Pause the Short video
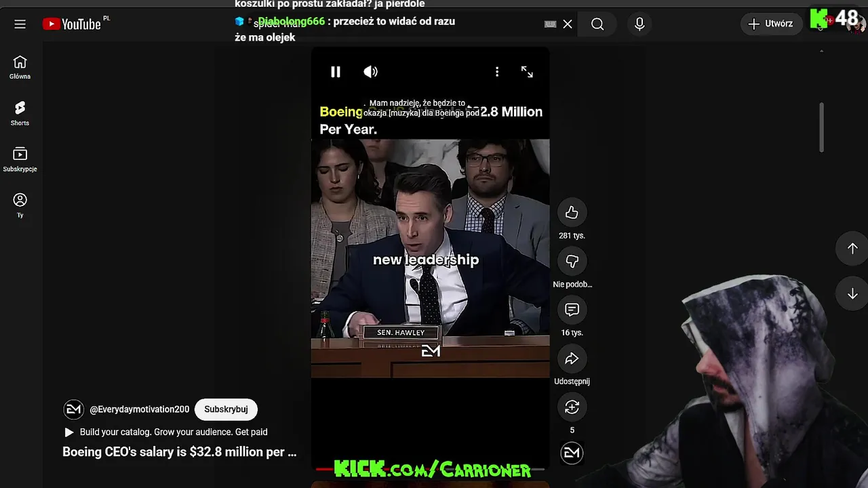The width and height of the screenshot is (868, 488). (336, 72)
